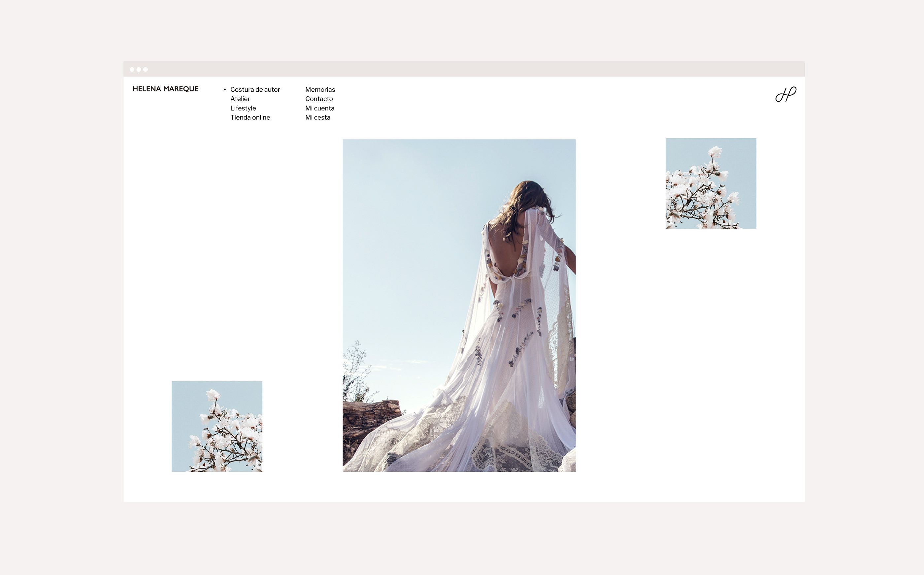Open the central bridal gown photo
Viewport: 924px width, 575px height.
coord(459,305)
